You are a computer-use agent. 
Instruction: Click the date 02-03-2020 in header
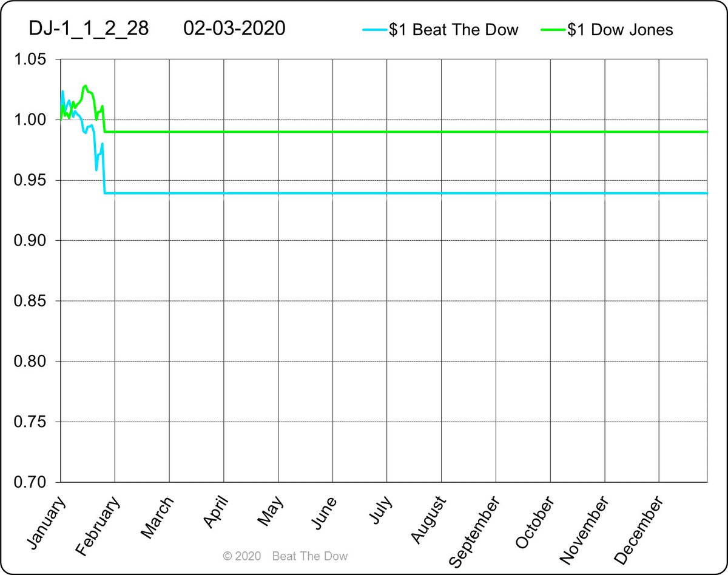point(234,28)
